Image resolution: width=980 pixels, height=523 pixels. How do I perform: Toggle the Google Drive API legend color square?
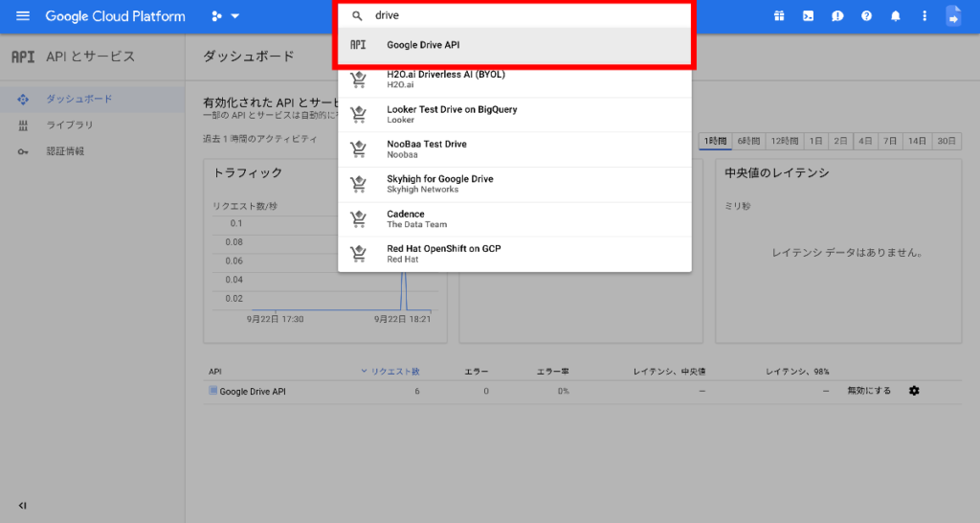click(x=212, y=391)
